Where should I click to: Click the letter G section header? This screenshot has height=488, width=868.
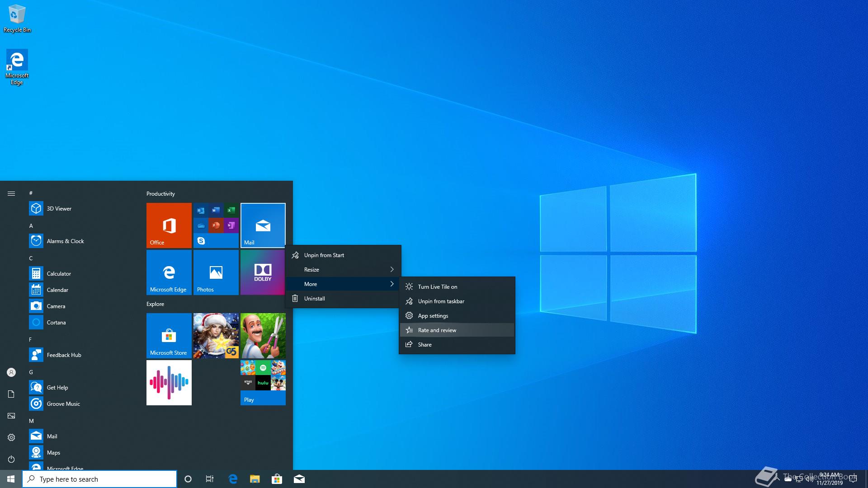(x=31, y=372)
